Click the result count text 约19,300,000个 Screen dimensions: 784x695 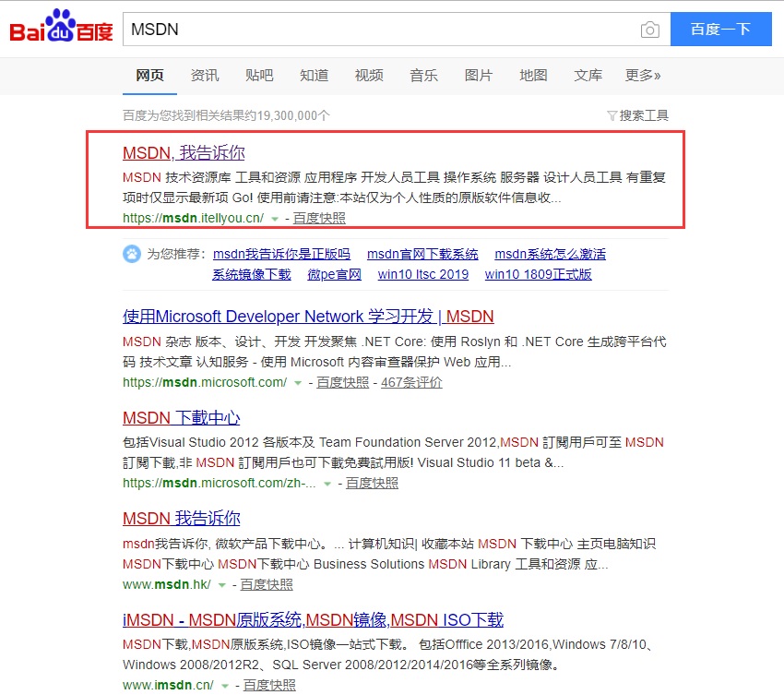click(x=287, y=115)
